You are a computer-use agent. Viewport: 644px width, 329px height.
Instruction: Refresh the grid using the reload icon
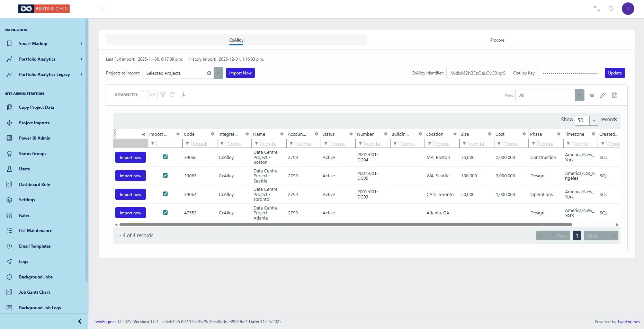coord(172,95)
